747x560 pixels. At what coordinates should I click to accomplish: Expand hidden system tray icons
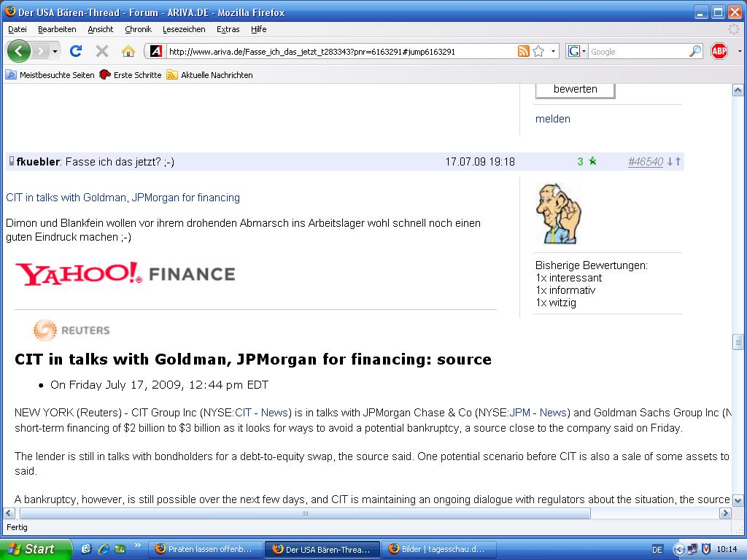pyautogui.click(x=679, y=550)
